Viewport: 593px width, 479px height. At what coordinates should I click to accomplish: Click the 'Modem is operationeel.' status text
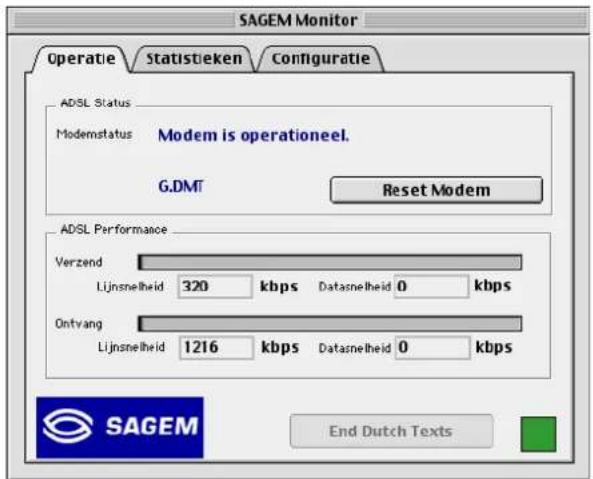(253, 135)
